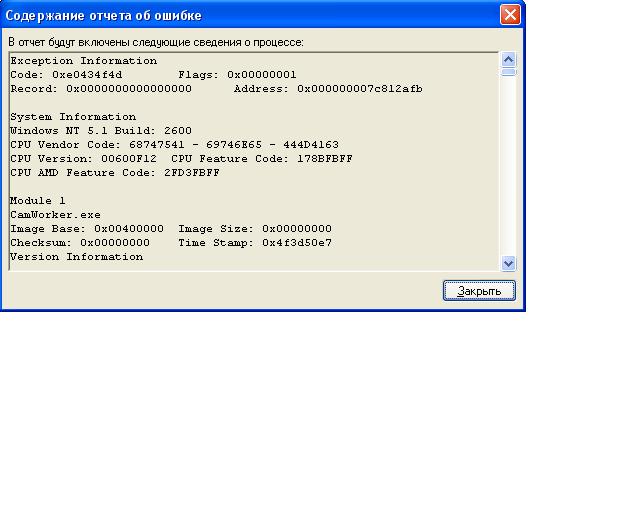Click the scrollbar down arrow
This screenshot has width=640, height=512.
pos(508,263)
